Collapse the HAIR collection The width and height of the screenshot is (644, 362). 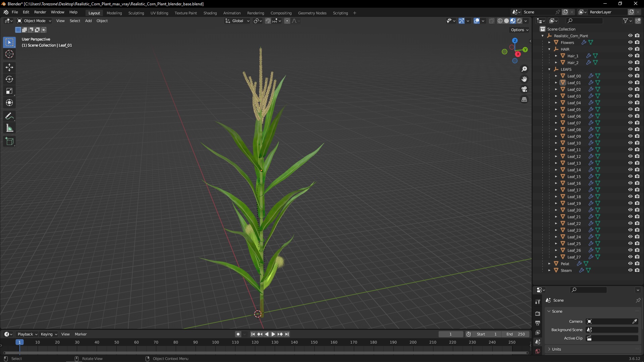pyautogui.click(x=549, y=49)
